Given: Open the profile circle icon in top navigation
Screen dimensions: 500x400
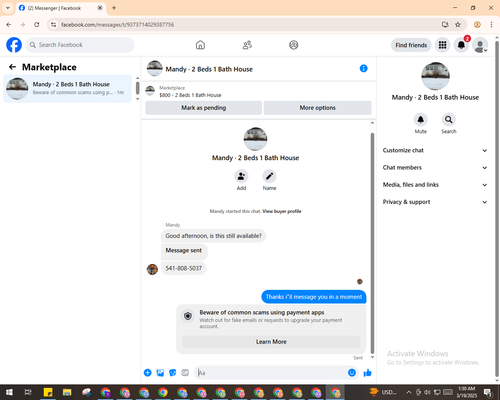Looking at the screenshot, I should click(294, 45).
